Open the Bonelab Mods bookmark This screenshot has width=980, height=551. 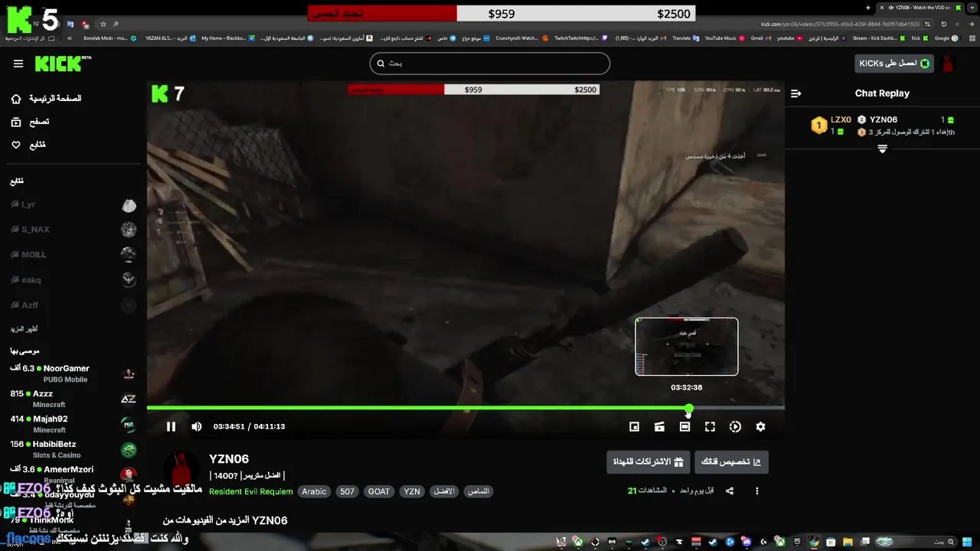(110, 37)
